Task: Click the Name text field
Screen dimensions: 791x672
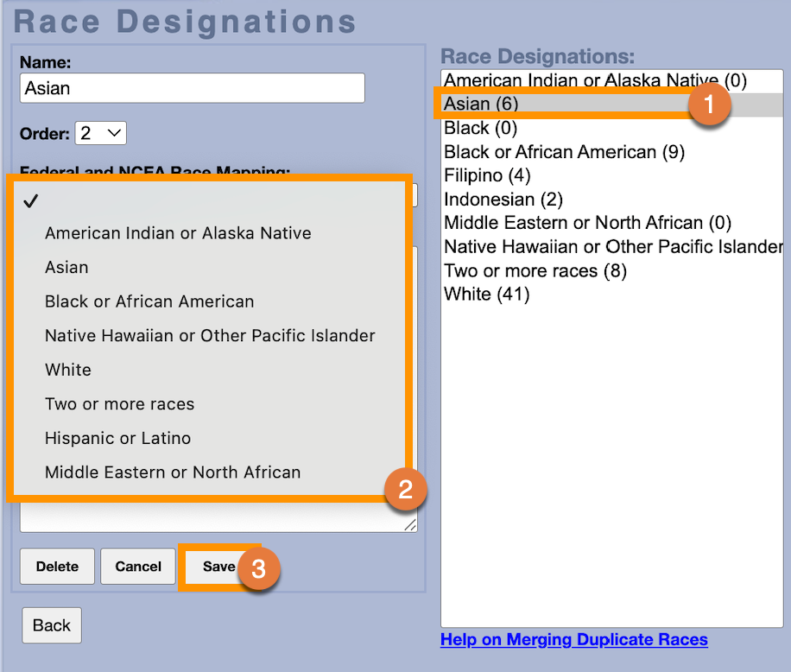Action: coord(192,88)
